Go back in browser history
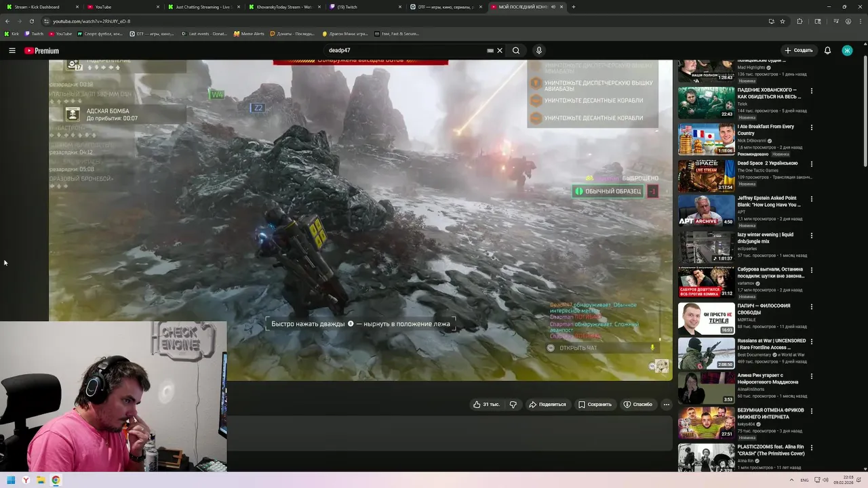The image size is (868, 488). click(x=7, y=21)
